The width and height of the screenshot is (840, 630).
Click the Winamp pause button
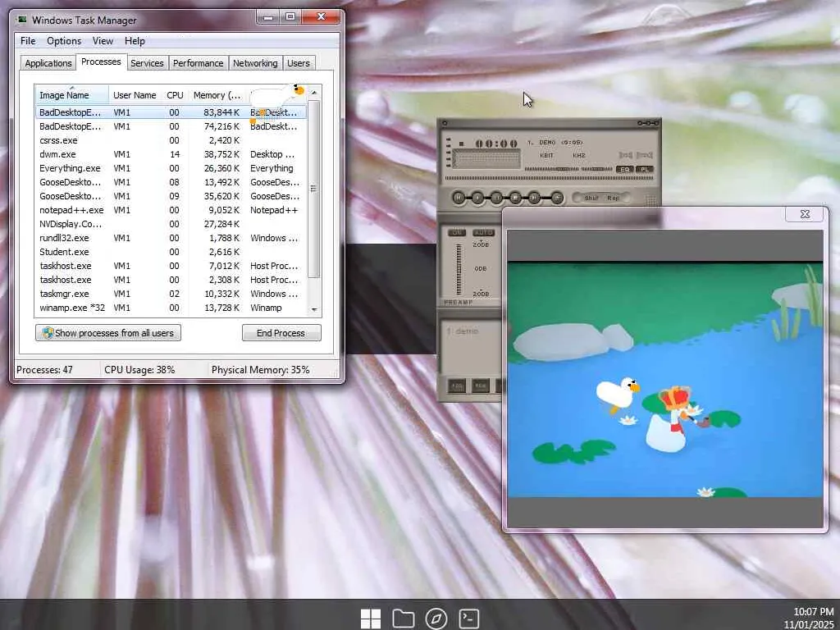[x=496, y=198]
